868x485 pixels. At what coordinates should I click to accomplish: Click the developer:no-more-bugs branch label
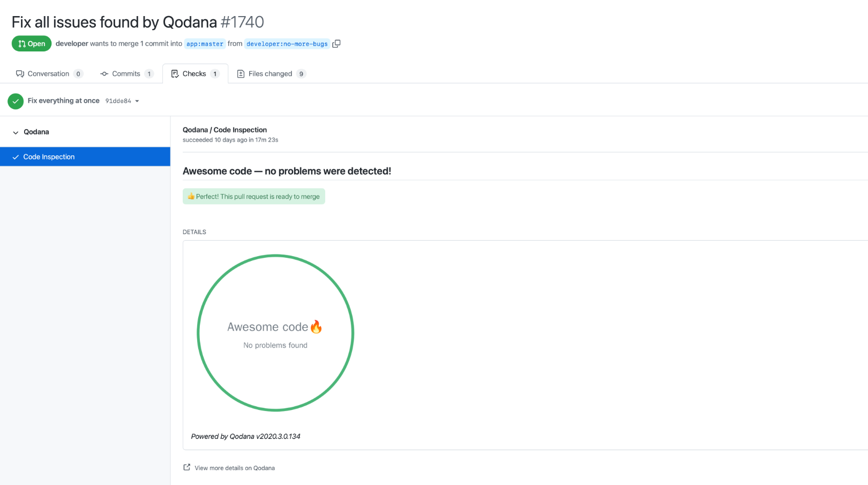287,43
